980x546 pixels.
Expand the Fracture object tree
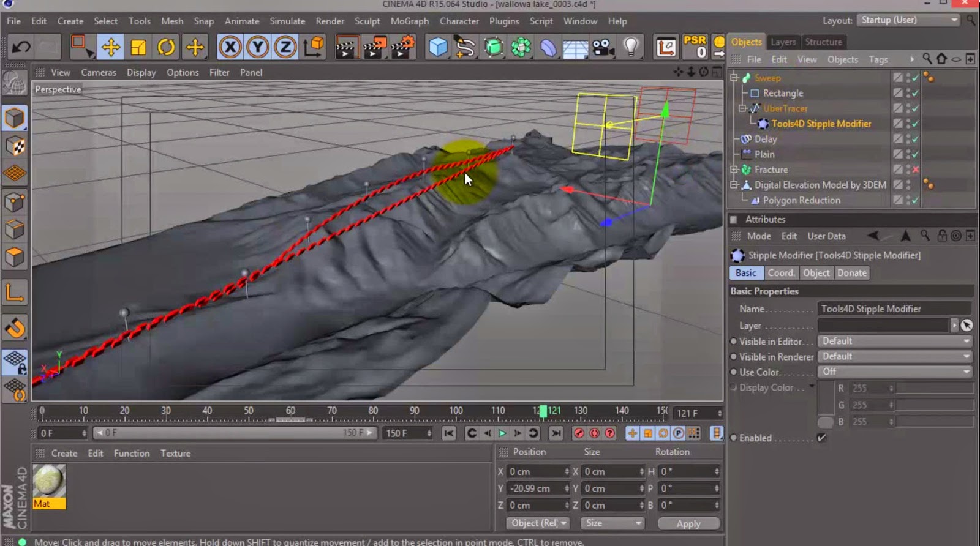point(734,170)
